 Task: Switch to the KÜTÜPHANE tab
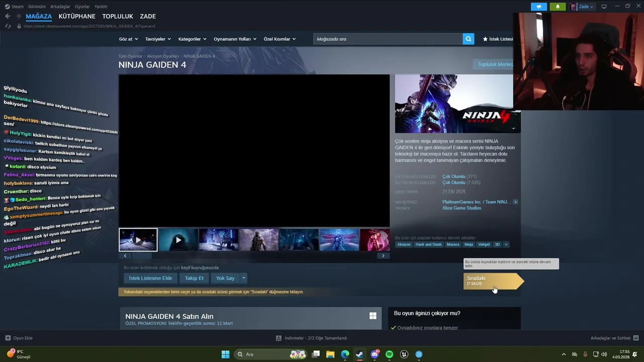[77, 16]
